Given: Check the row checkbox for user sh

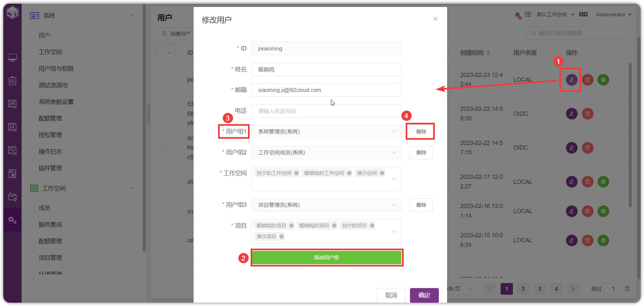Looking at the screenshot, I should click(x=162, y=182).
